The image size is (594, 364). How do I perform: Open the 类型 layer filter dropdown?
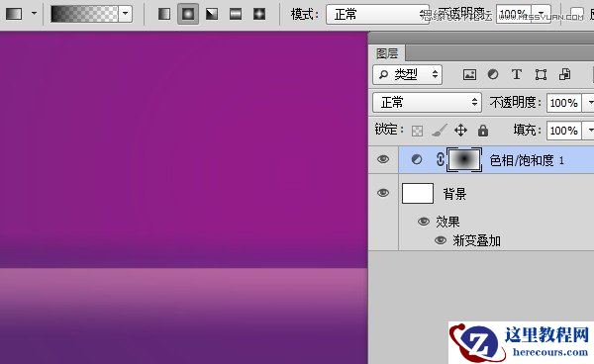408,74
